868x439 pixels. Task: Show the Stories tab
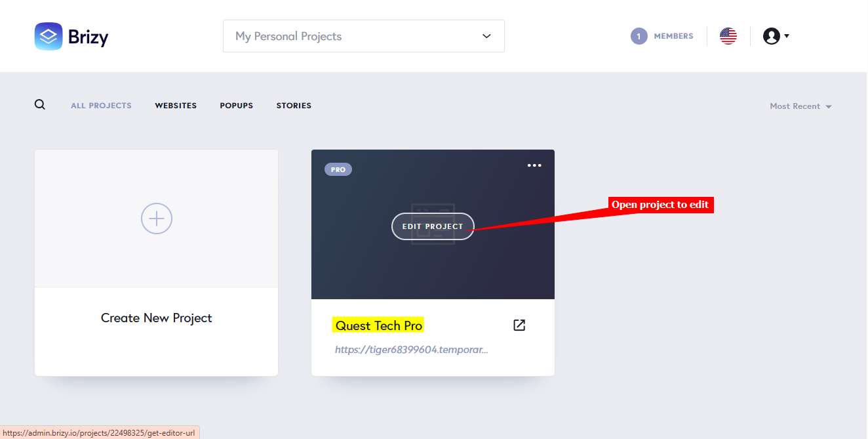pyautogui.click(x=294, y=106)
